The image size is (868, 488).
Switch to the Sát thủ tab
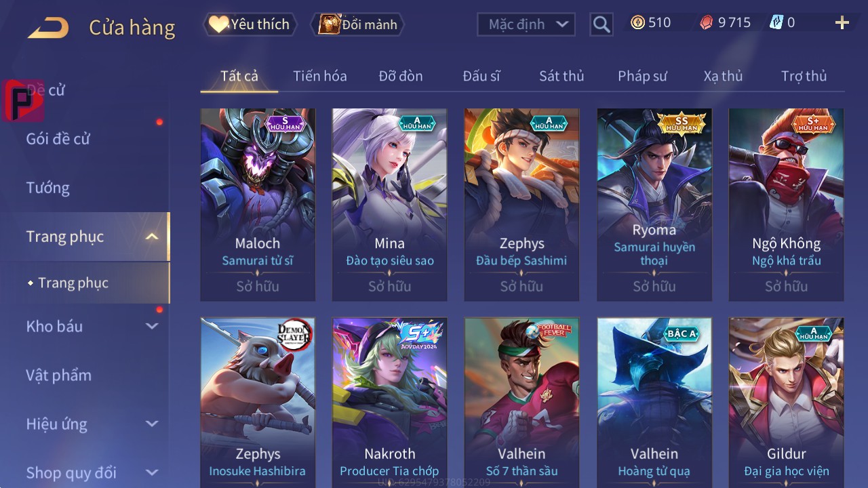click(x=561, y=76)
